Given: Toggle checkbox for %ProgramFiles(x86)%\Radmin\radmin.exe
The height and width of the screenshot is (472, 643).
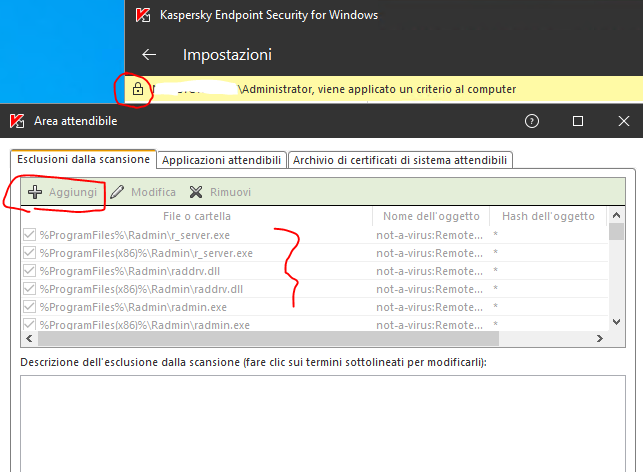Looking at the screenshot, I should point(30,324).
